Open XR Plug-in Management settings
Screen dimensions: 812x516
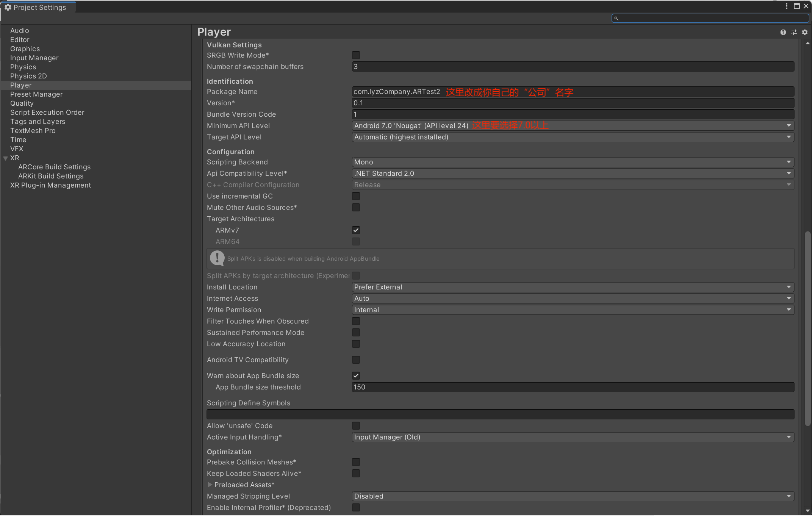(50, 185)
